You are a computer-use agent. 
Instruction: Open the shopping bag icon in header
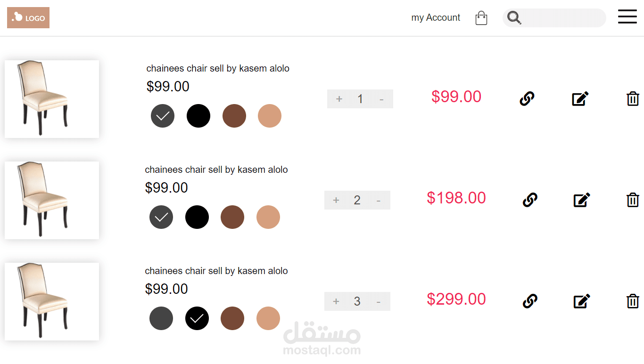(481, 18)
